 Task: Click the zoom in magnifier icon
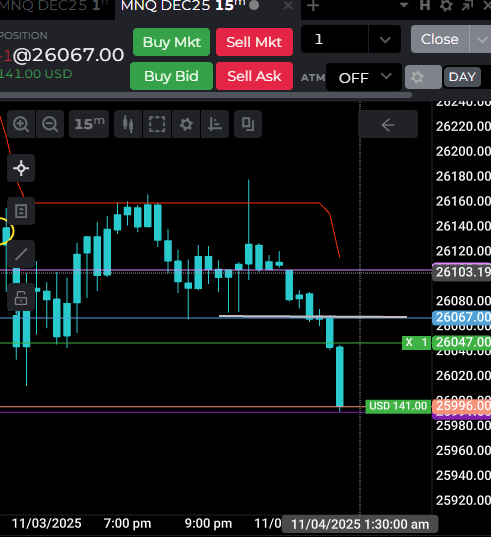pos(21,124)
